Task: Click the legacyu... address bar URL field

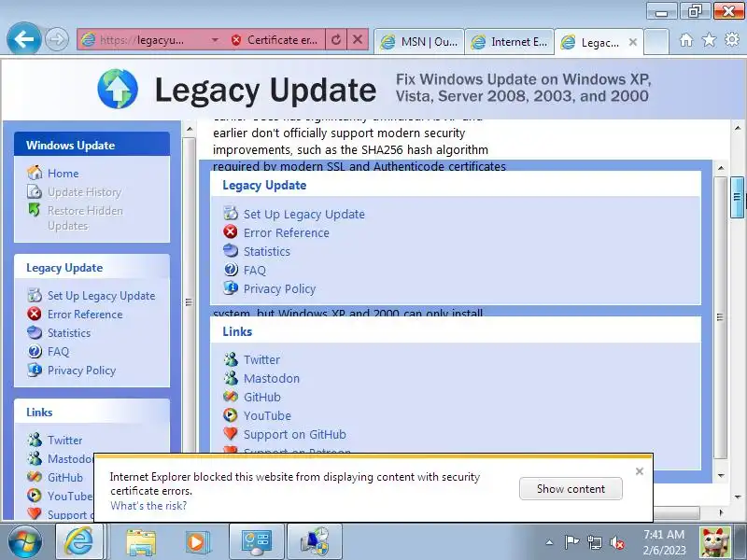Action: point(142,40)
